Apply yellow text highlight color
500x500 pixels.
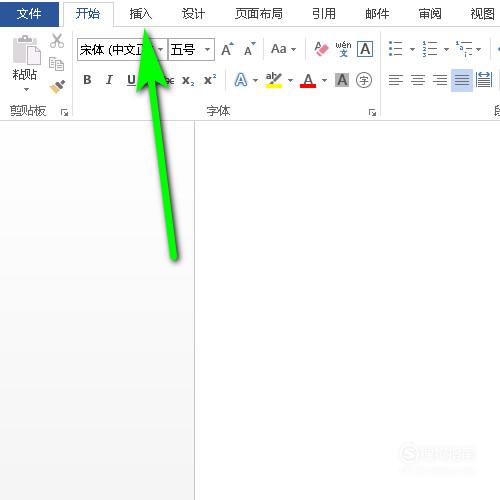click(x=274, y=80)
